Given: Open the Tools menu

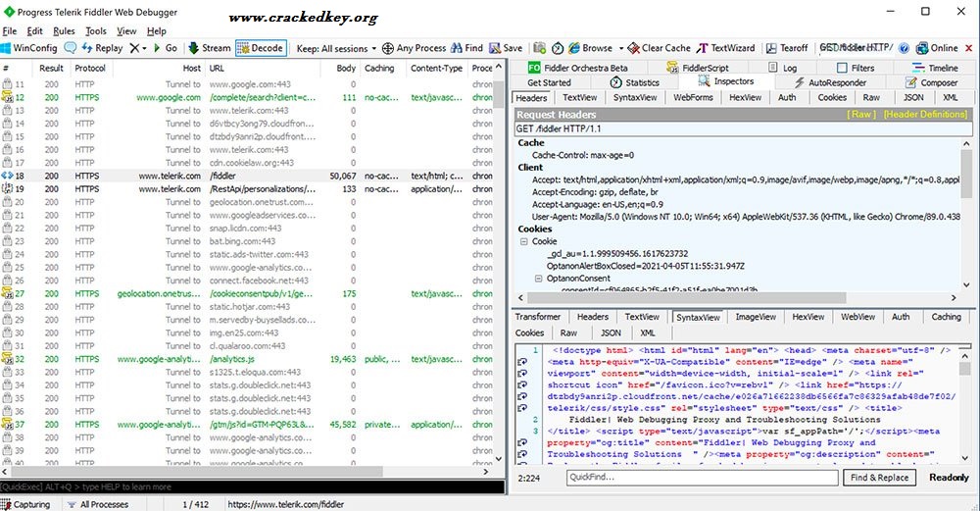Looking at the screenshot, I should pyautogui.click(x=96, y=31).
